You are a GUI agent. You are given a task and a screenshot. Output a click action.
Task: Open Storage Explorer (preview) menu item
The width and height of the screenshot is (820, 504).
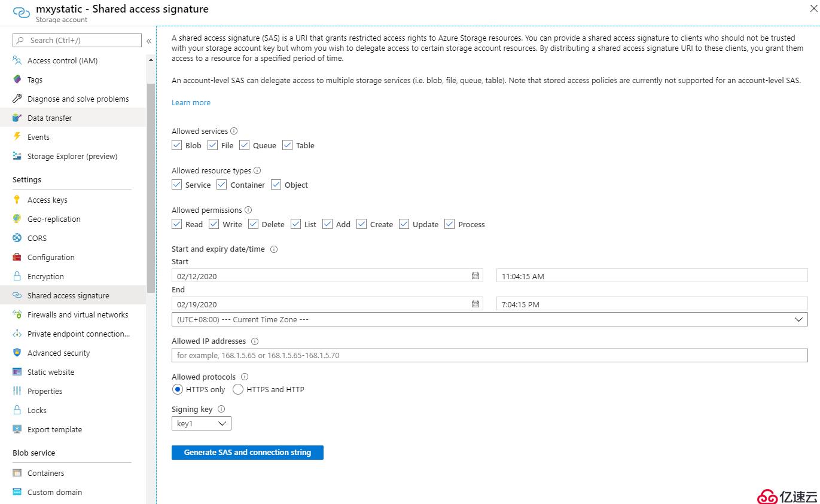click(73, 156)
